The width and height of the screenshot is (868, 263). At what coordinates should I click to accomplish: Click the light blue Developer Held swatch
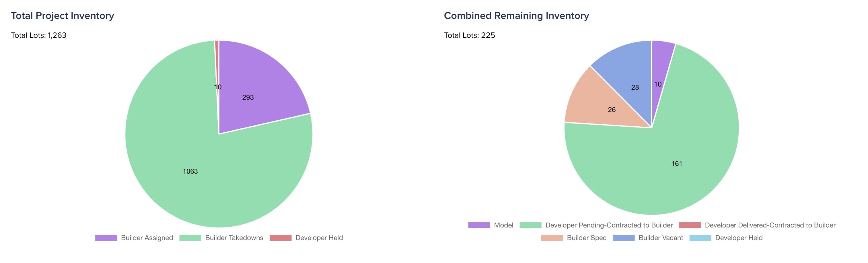point(700,238)
